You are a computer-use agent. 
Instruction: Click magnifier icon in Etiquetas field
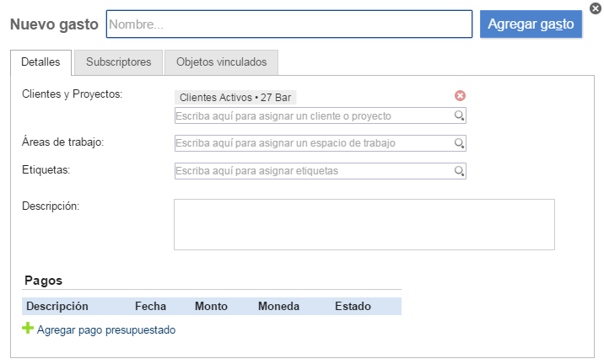[460, 172]
